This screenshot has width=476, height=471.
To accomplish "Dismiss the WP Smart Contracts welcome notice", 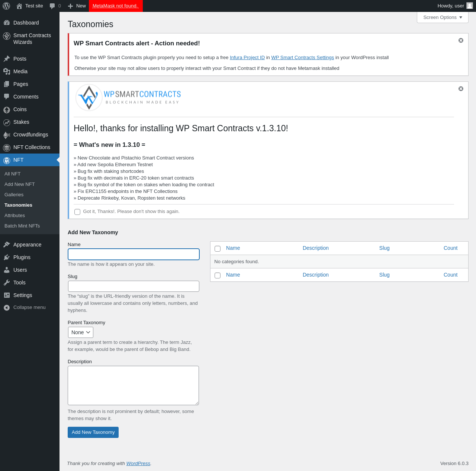I will point(461,88).
